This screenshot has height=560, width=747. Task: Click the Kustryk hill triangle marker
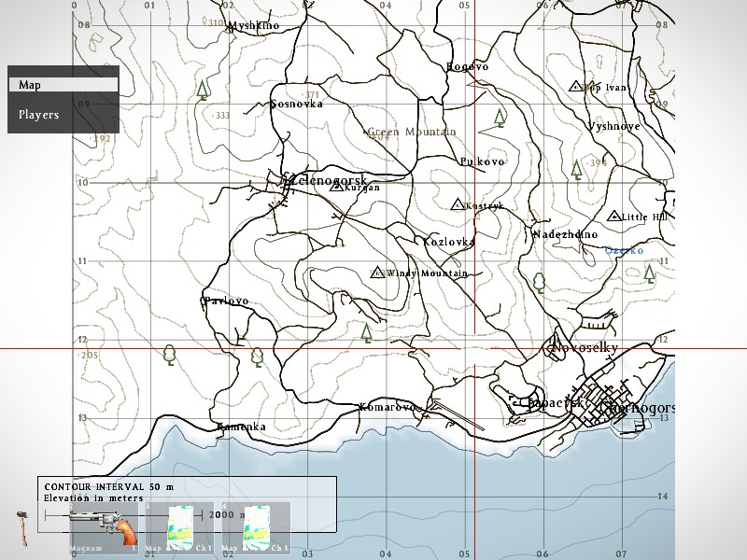(458, 204)
